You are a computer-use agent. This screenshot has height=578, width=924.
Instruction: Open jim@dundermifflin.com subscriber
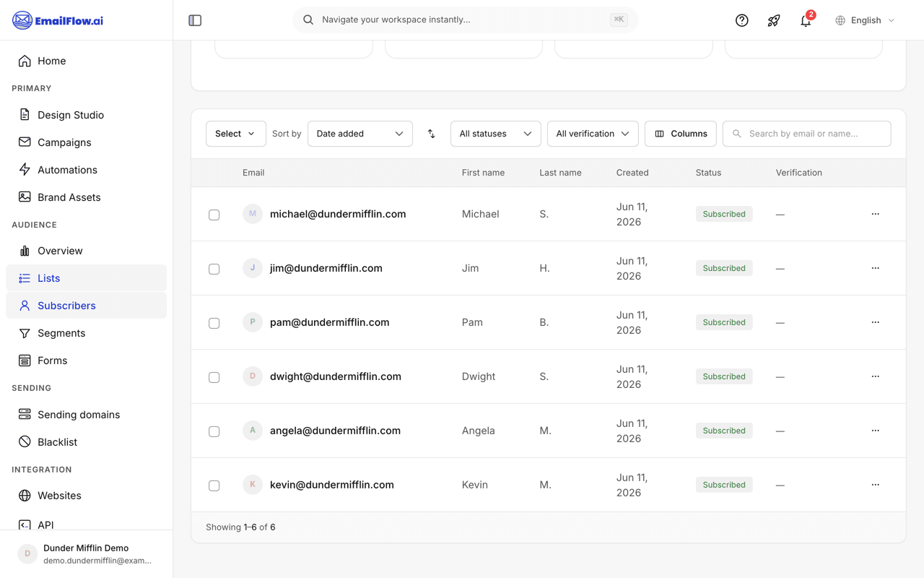point(326,268)
